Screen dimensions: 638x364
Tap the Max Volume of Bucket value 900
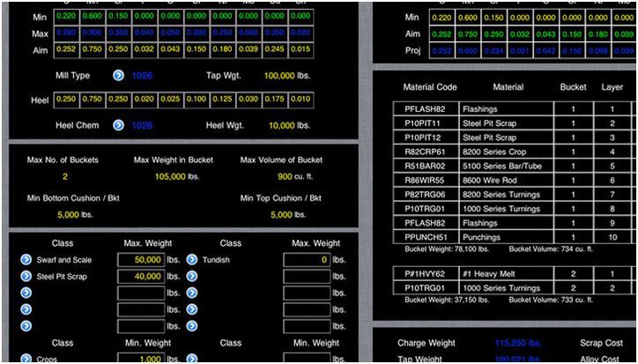click(284, 176)
